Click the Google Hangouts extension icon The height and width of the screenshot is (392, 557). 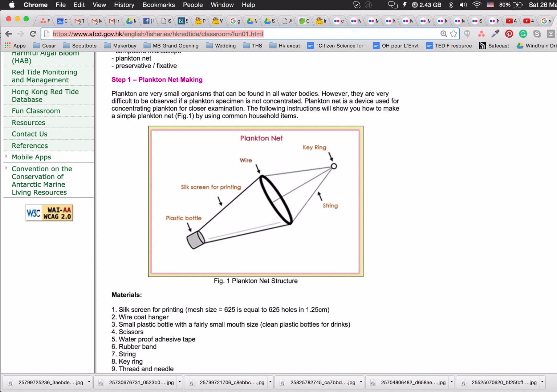(467, 34)
